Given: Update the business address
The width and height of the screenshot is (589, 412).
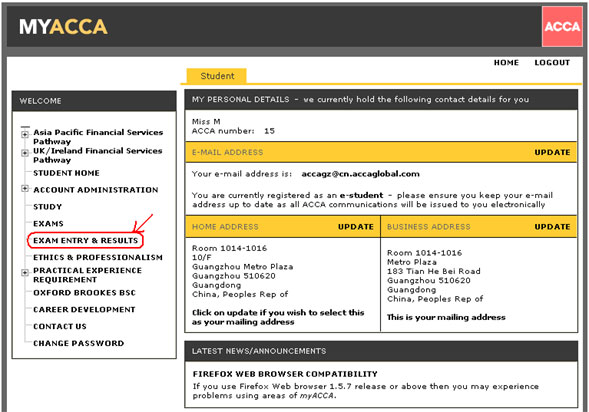Looking at the screenshot, I should (x=552, y=227).
